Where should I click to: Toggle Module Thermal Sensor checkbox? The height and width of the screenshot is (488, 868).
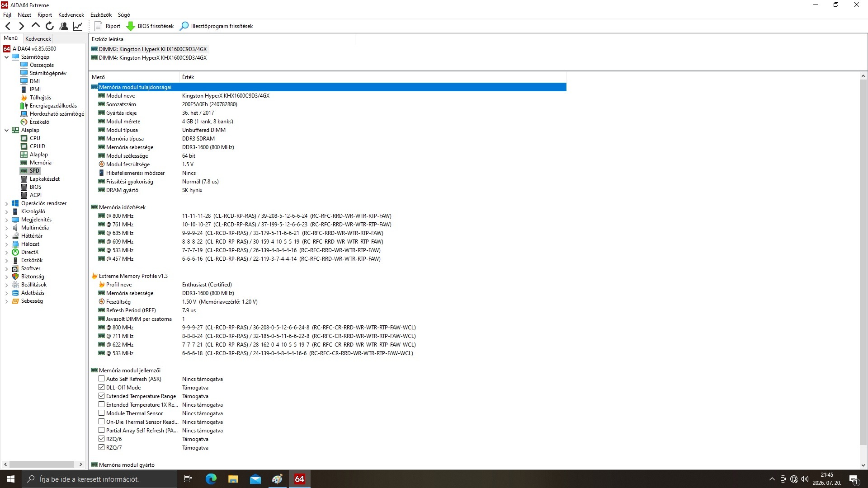pos(102,413)
